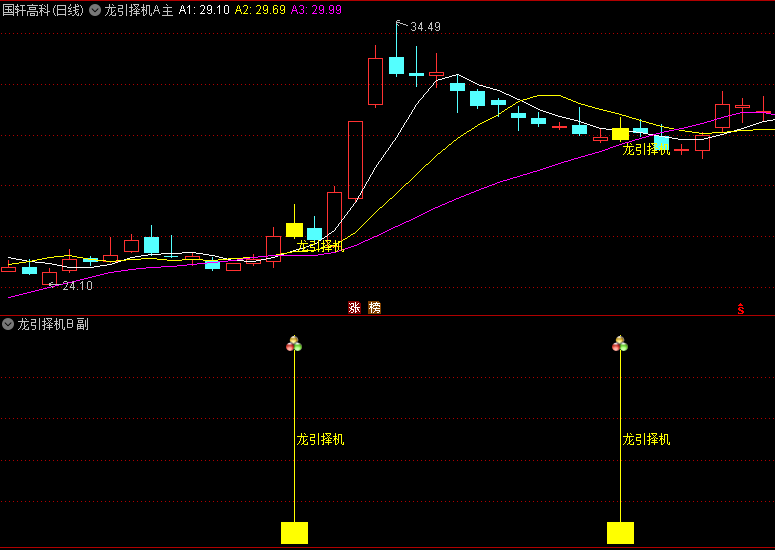This screenshot has width=775, height=550.
Task: Click the A2: 29.69 value
Action: coord(260,10)
